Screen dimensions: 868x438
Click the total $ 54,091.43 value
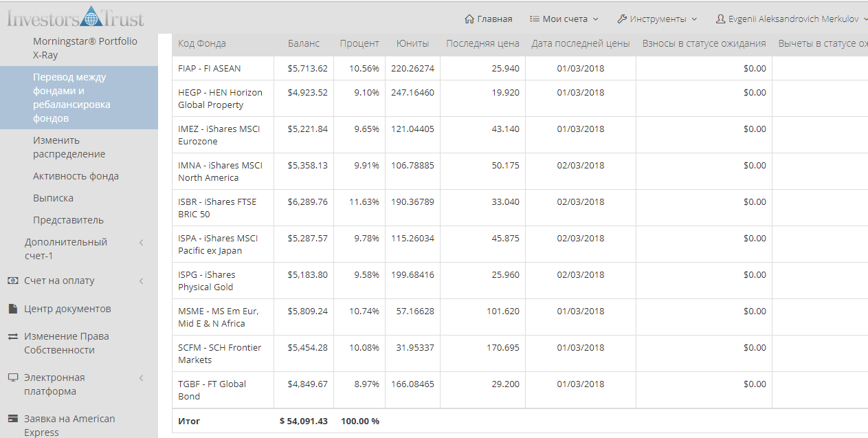[304, 421]
